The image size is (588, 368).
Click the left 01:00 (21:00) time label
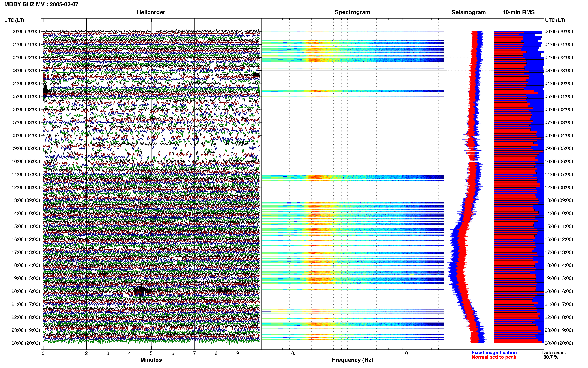coord(26,45)
